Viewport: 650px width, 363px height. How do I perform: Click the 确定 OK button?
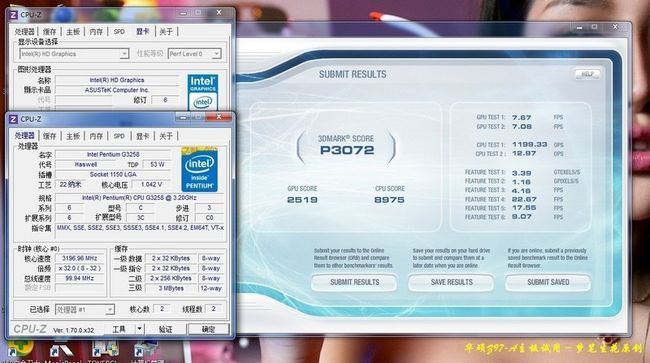coord(208,329)
